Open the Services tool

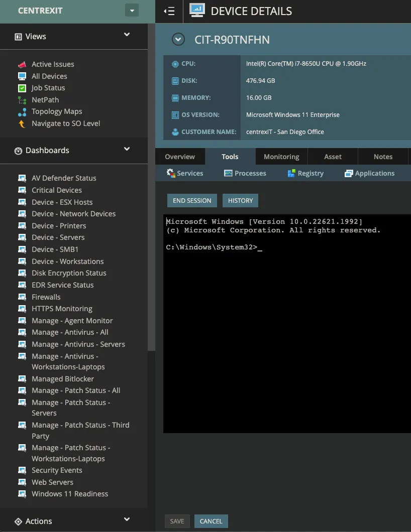185,173
